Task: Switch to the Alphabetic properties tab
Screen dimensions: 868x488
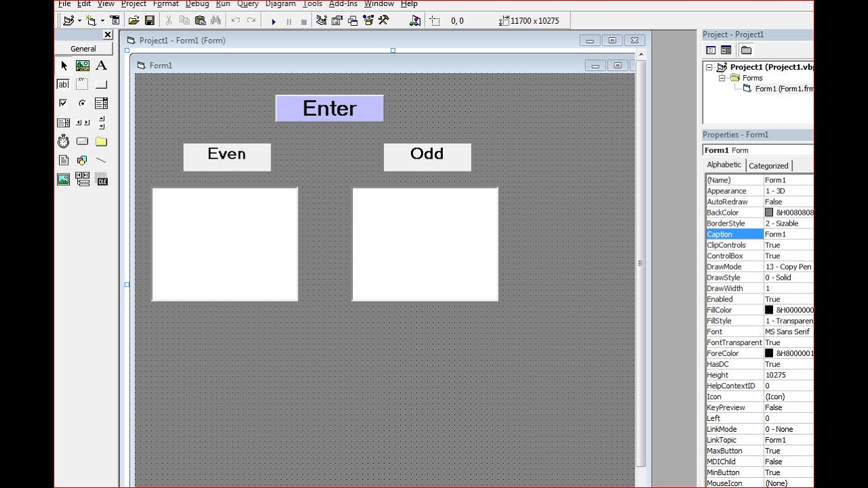Action: coord(724,165)
